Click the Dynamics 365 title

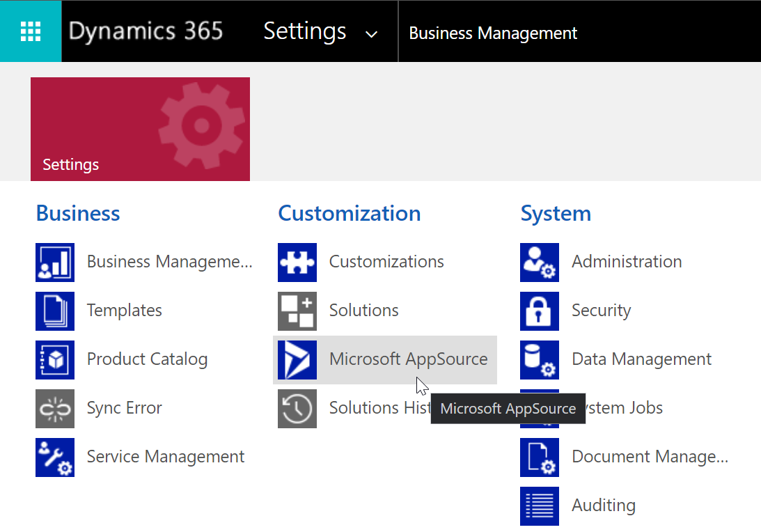tap(146, 31)
